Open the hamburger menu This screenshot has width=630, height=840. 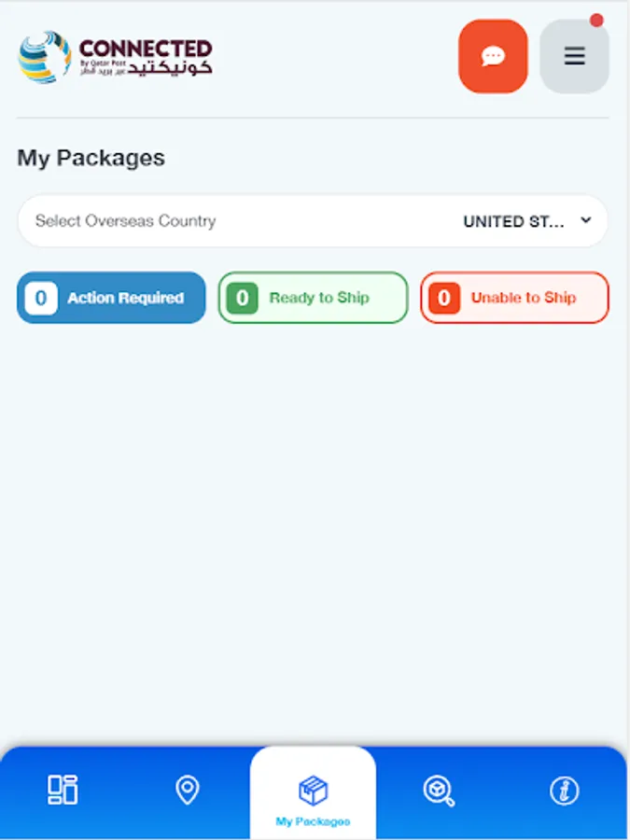tap(574, 56)
